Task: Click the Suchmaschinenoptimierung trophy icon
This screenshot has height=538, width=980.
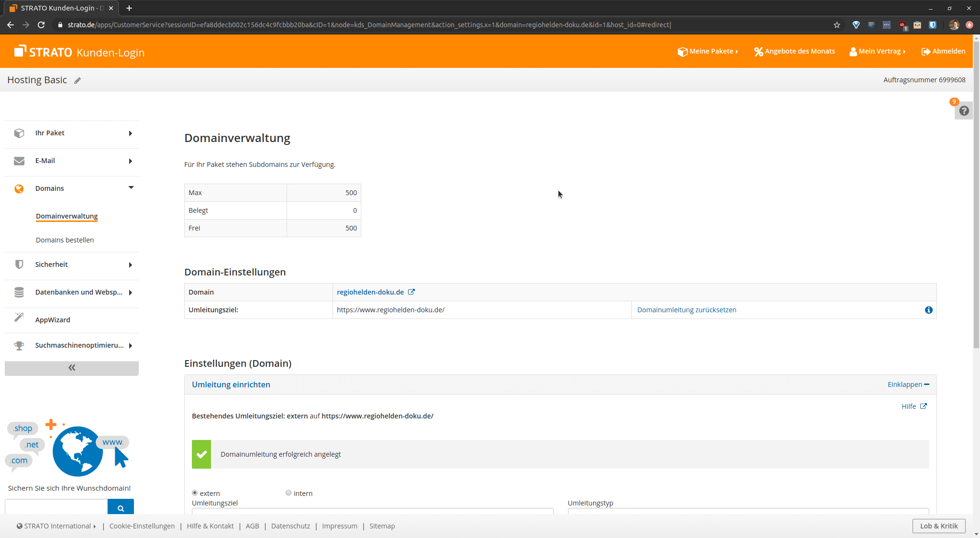Action: (x=19, y=345)
